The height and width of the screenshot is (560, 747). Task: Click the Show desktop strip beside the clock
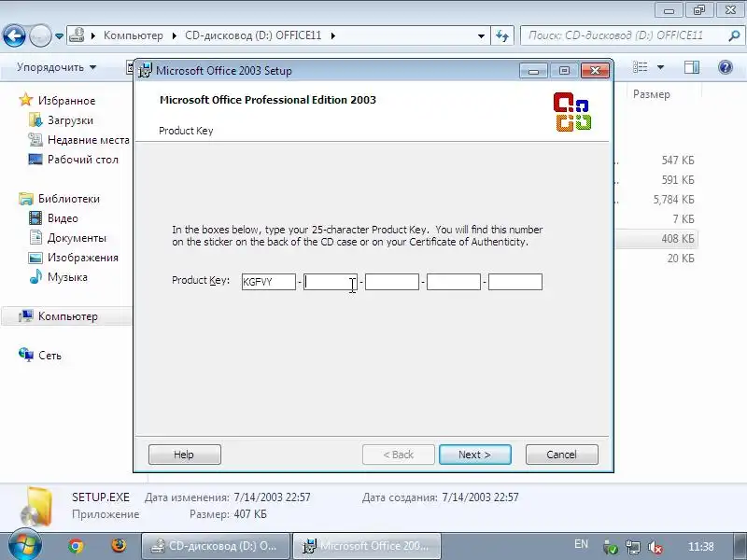[739, 546]
